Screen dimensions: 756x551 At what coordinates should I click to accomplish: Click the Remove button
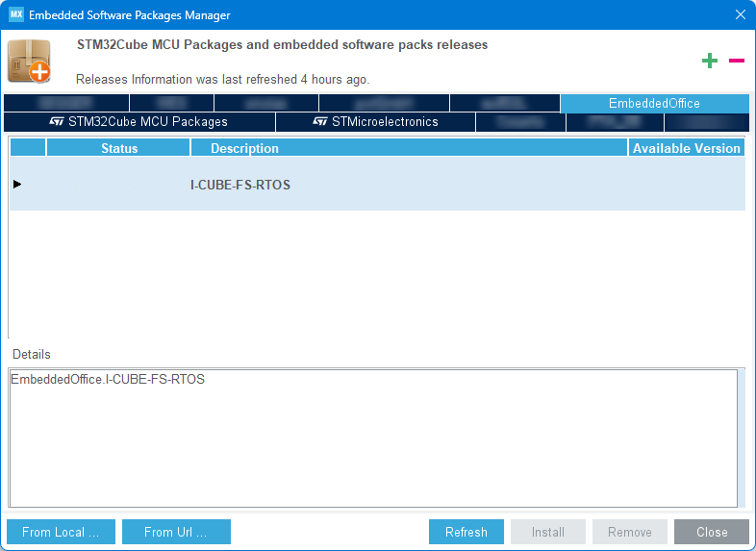coord(630,532)
